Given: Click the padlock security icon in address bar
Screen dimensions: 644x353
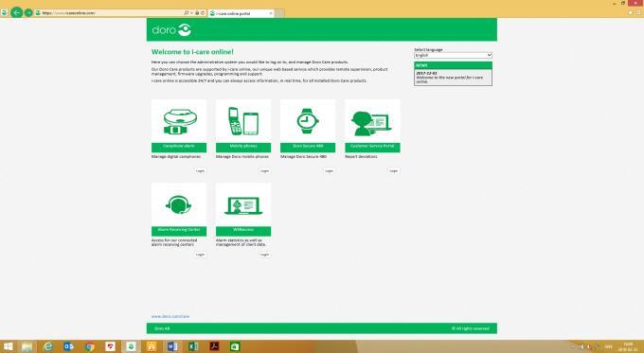Looking at the screenshot, I should (197, 13).
